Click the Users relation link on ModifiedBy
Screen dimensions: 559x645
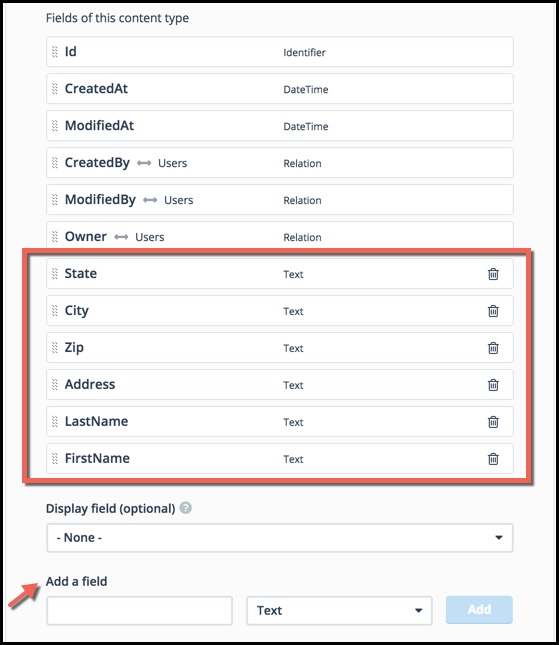pos(179,200)
